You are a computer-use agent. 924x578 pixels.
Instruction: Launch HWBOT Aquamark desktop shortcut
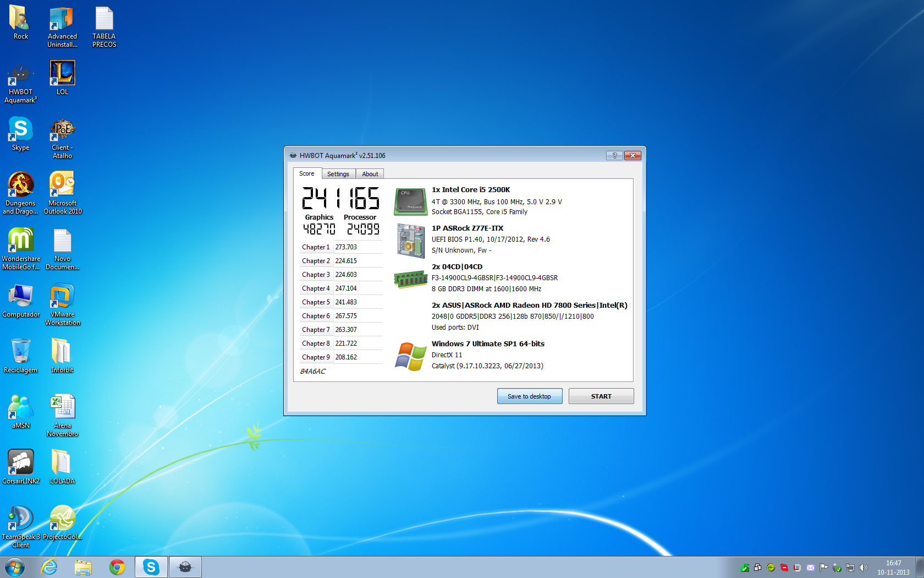tap(20, 83)
